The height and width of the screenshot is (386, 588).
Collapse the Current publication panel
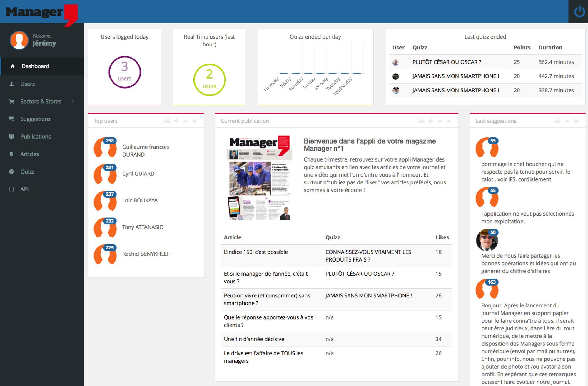pyautogui.click(x=440, y=121)
